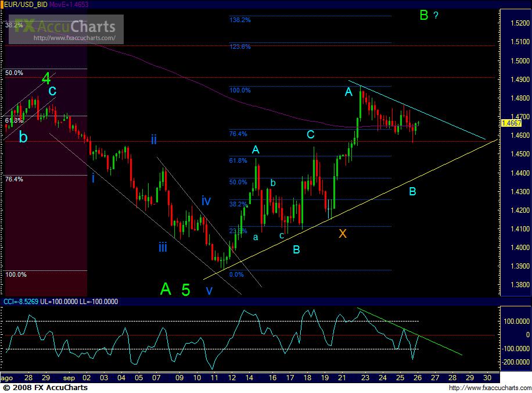Select the blue v wave label

(209, 290)
